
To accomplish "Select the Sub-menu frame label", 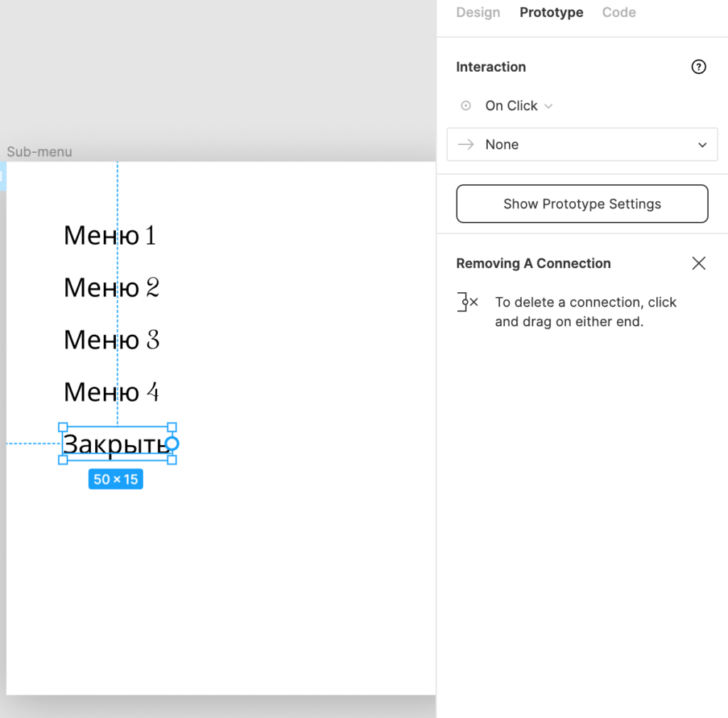I will point(39,151).
